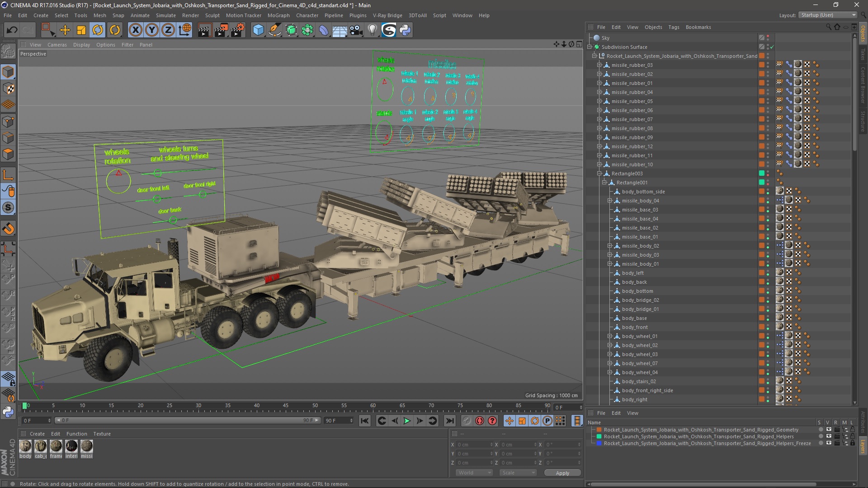Toggle visibility for Geometry layer
The width and height of the screenshot is (868, 488).
tap(829, 430)
